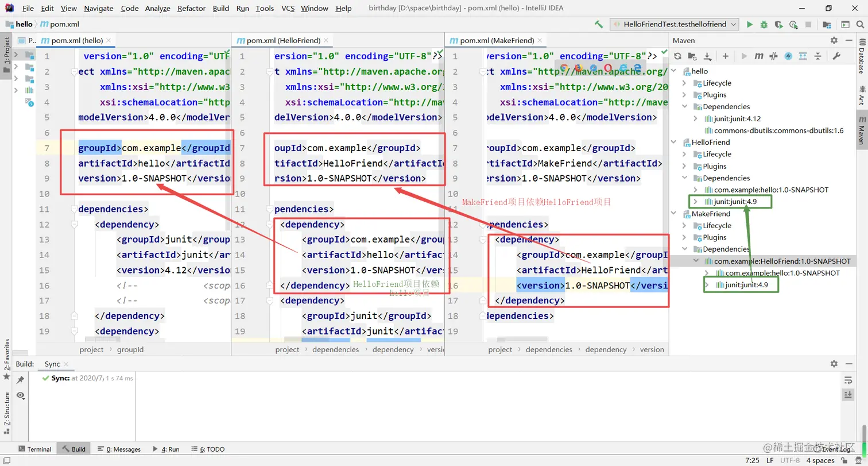Show Maven dependencies diagram icon
The image size is (868, 466).
[x=803, y=56]
